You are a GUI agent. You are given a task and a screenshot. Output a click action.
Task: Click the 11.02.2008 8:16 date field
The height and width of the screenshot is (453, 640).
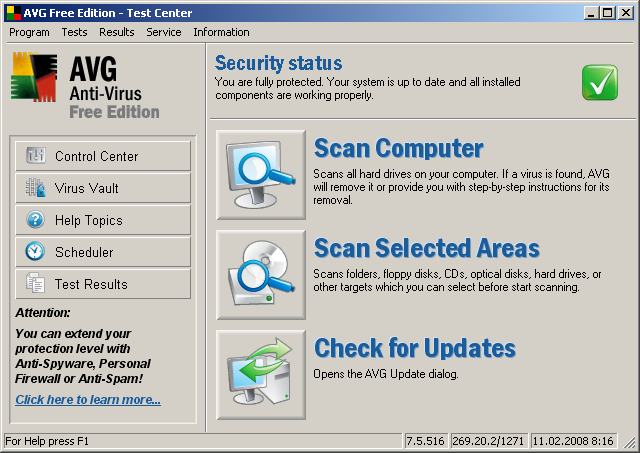coord(573,441)
